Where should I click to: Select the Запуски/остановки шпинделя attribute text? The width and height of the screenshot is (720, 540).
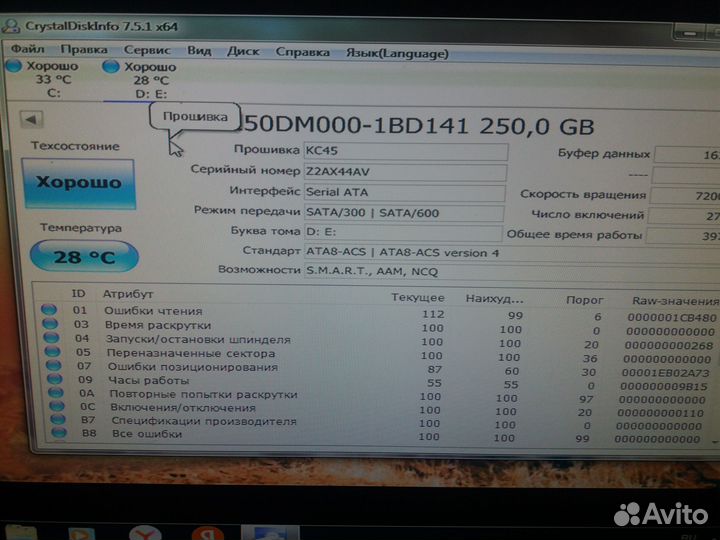(198, 339)
